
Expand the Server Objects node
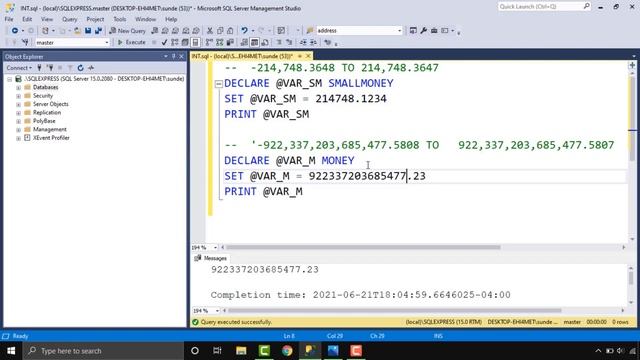[x=18, y=104]
